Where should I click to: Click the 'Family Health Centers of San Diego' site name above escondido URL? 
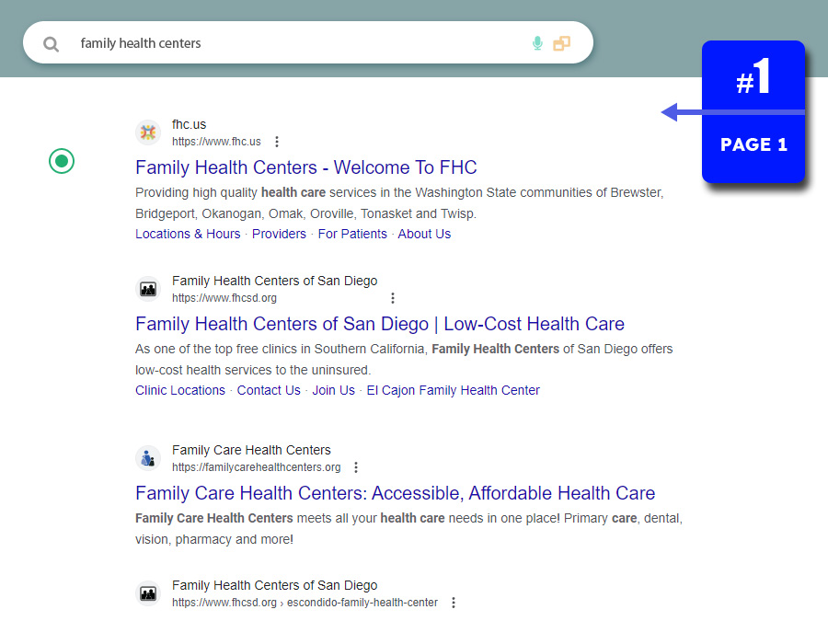pyautogui.click(x=274, y=585)
